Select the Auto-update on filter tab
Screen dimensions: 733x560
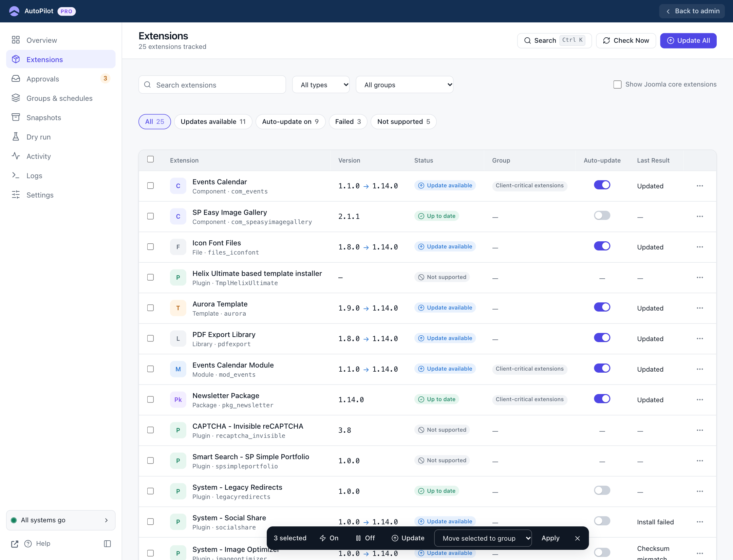(290, 122)
